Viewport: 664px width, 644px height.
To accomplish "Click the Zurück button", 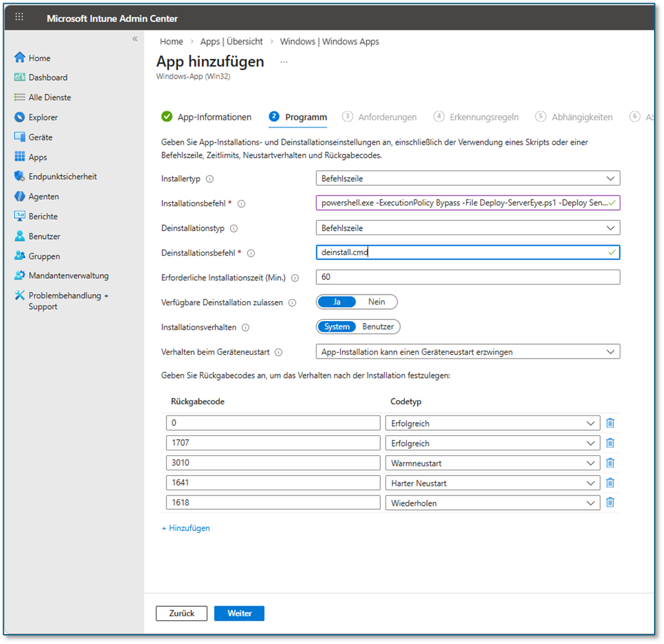I will [x=182, y=613].
